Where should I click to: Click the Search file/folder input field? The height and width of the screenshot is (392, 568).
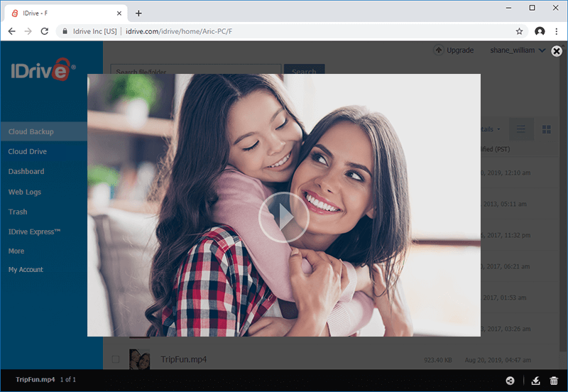[x=196, y=69]
